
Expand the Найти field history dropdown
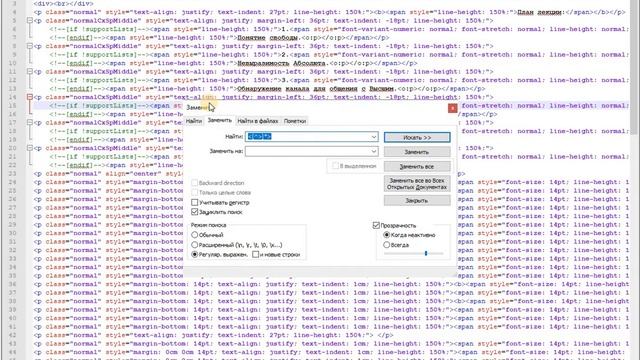pos(374,137)
